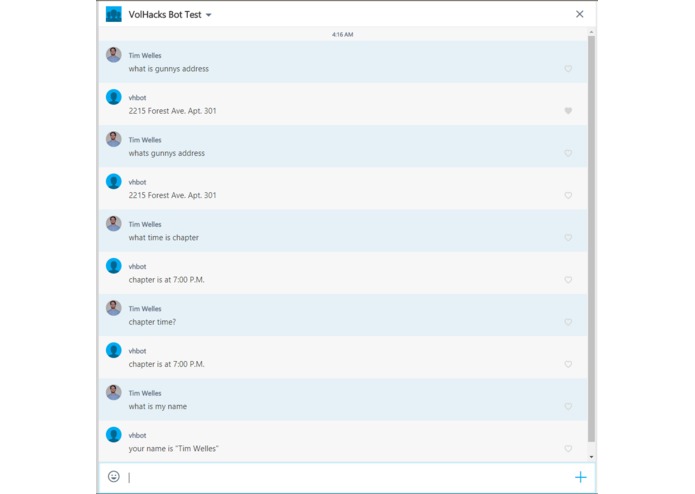The image size is (695, 494).
Task: Like the unliked 2215 Forest Ave. Apt. 301 reply
Action: [568, 195]
